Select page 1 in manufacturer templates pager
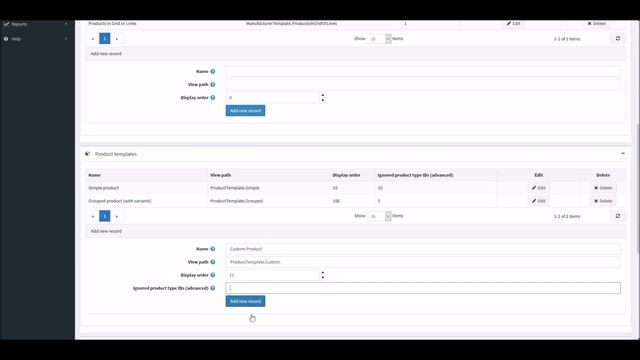 tap(104, 39)
